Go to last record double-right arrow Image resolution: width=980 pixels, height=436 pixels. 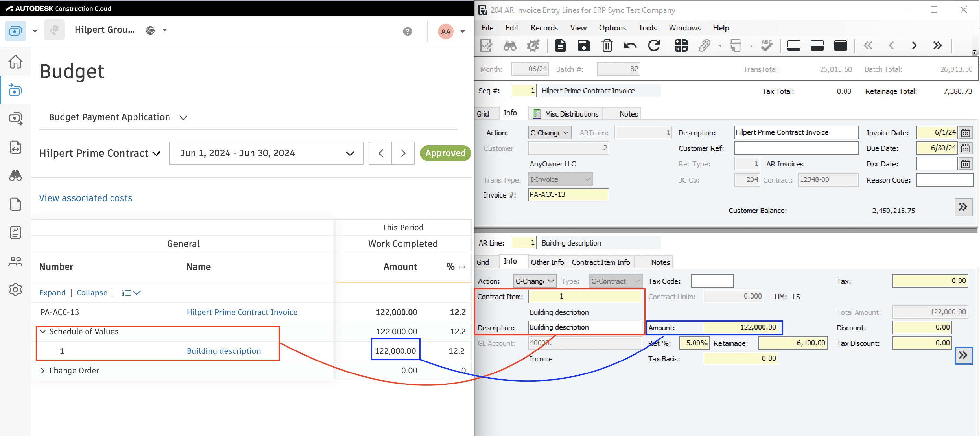click(938, 46)
